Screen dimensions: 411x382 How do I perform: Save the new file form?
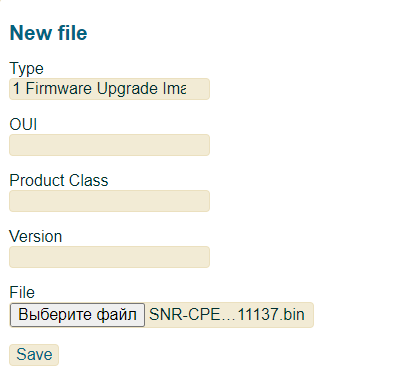34,355
